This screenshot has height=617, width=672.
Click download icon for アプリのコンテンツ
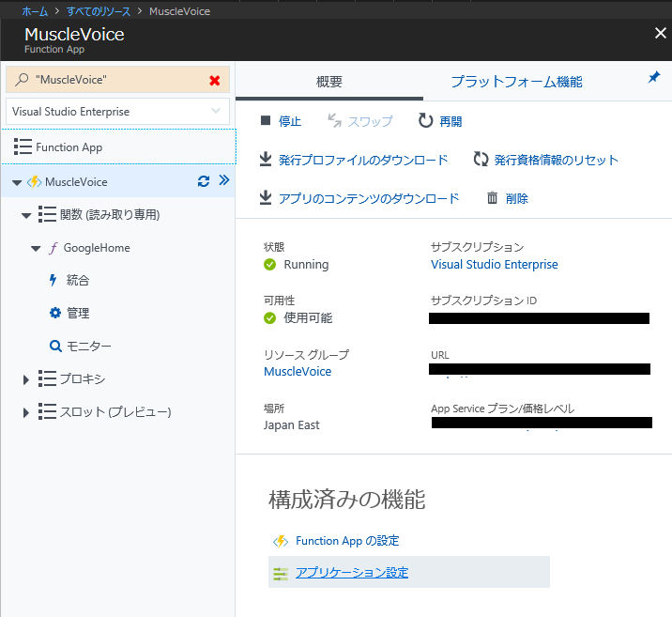pos(266,197)
